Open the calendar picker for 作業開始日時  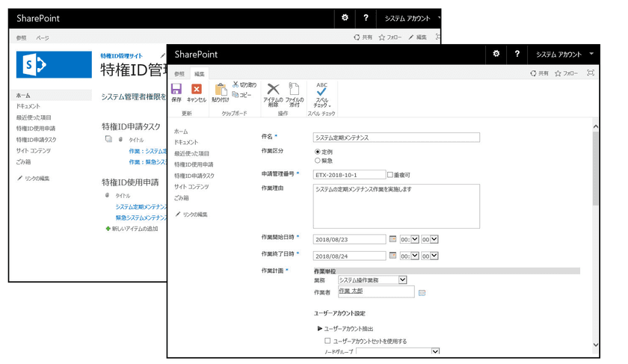pyautogui.click(x=393, y=238)
